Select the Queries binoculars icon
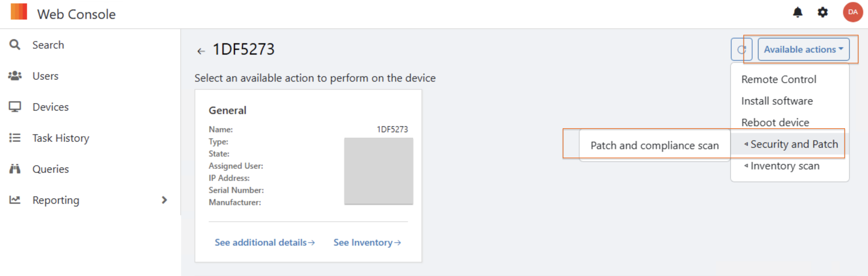Viewport: 868px width, 276px height. 15,169
